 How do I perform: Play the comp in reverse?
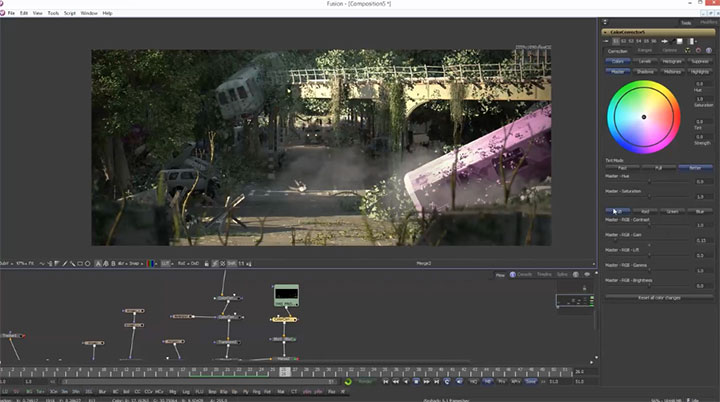click(406, 382)
